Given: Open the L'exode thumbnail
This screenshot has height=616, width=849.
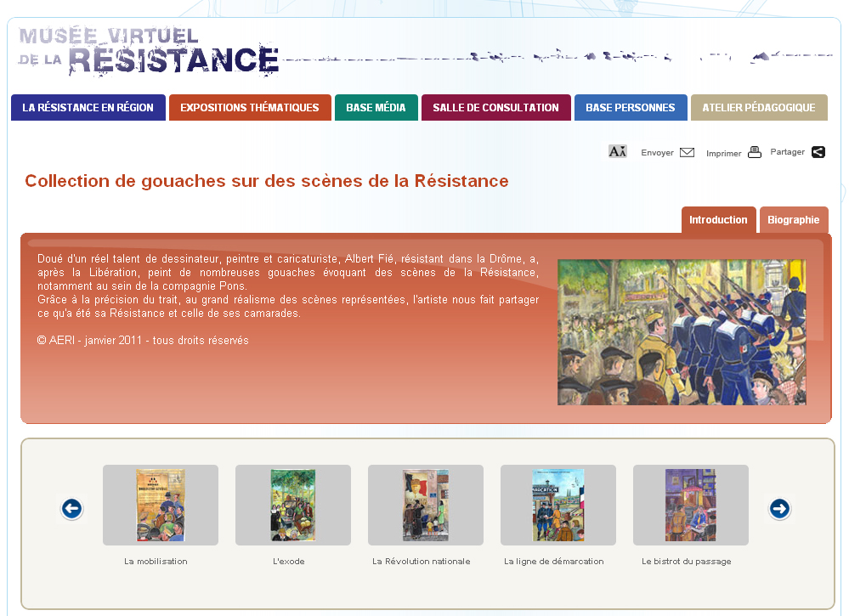Looking at the screenshot, I should [x=293, y=505].
